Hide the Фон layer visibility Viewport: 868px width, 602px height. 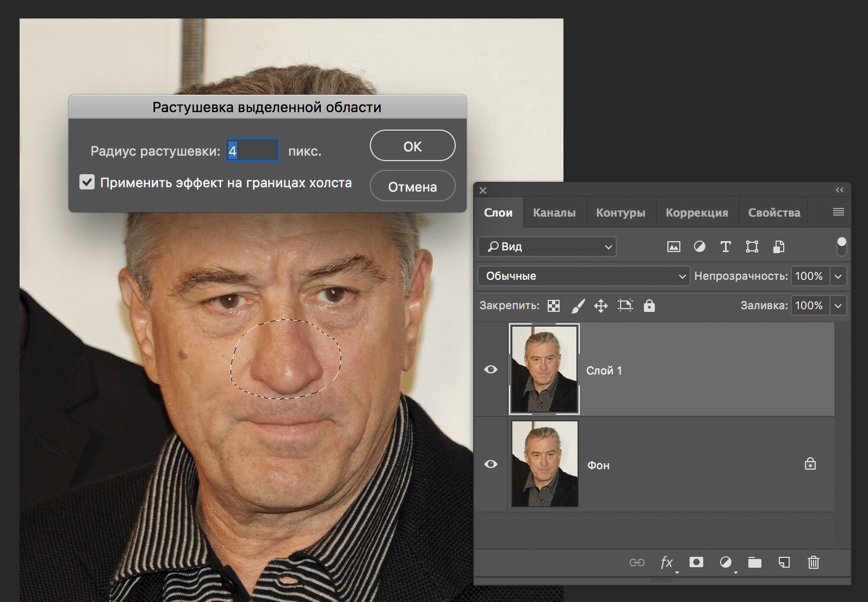coord(491,464)
